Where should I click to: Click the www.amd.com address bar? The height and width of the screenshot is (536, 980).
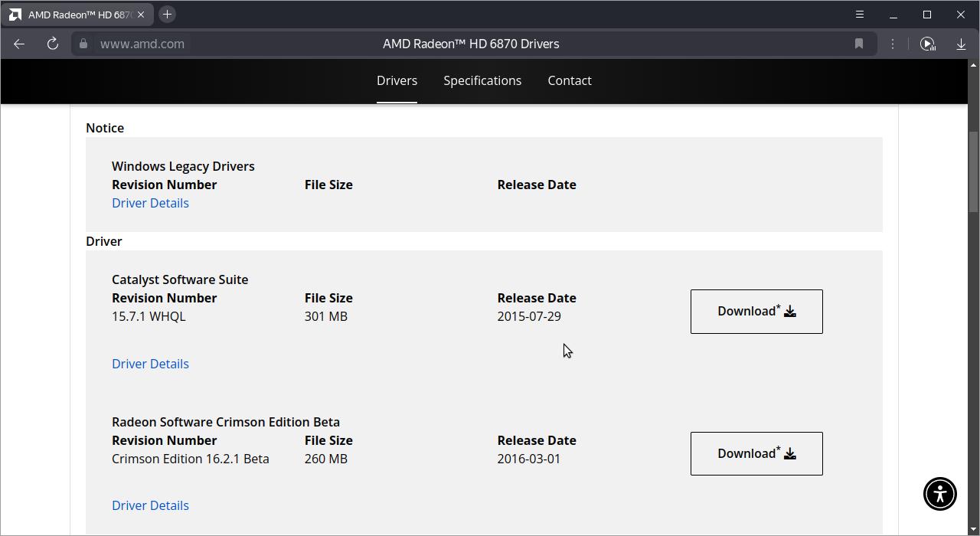[142, 44]
